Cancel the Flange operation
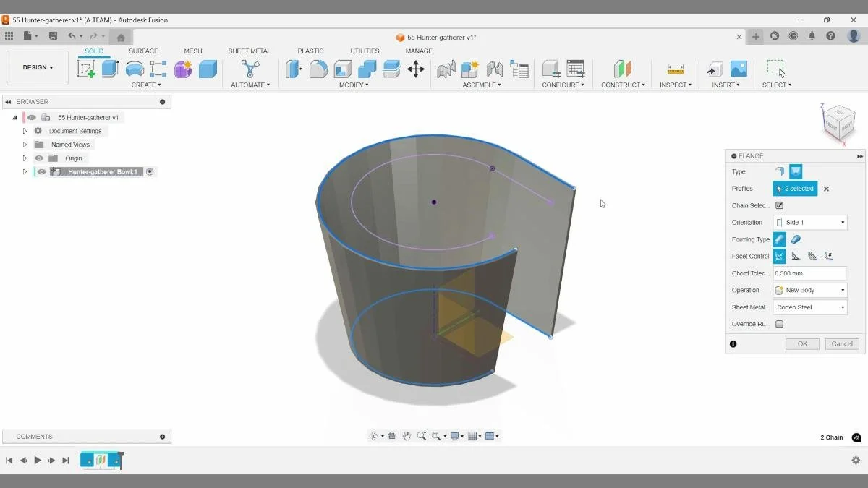 tap(841, 343)
